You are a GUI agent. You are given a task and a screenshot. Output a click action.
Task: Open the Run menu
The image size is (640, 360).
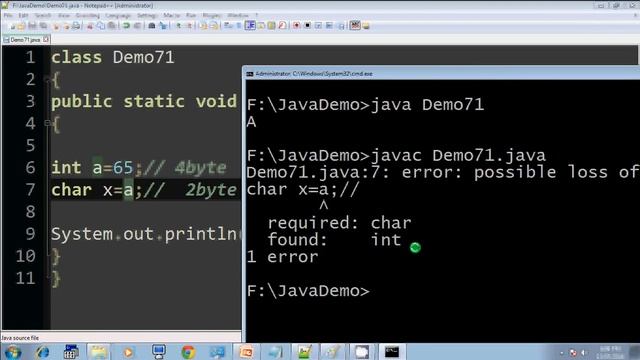(191, 16)
